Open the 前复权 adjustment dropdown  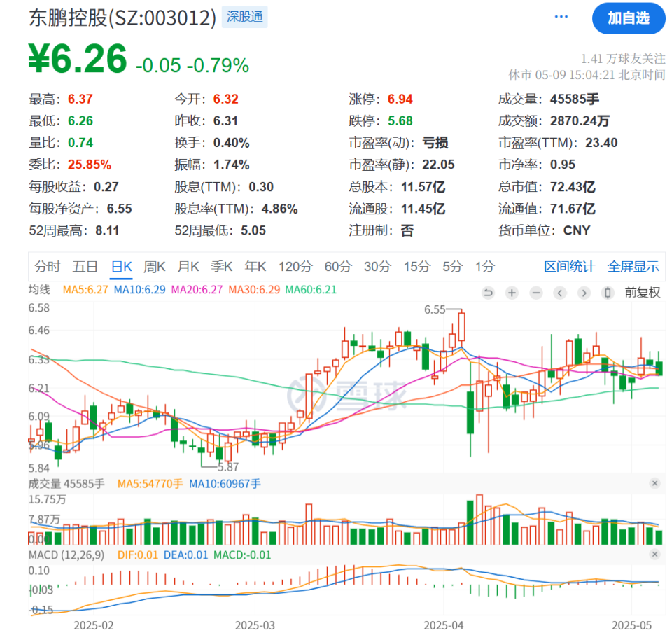643,293
